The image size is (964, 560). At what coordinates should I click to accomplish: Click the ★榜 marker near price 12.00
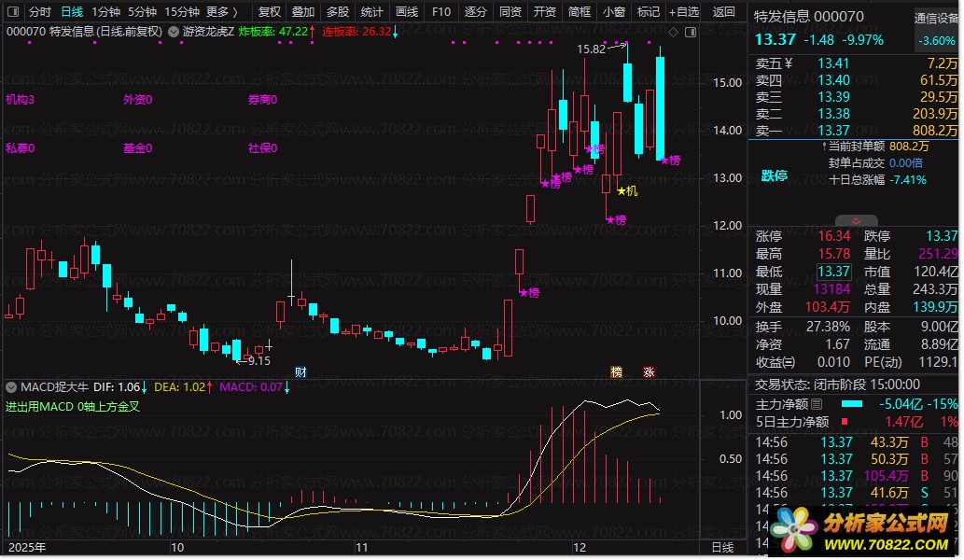(616, 219)
